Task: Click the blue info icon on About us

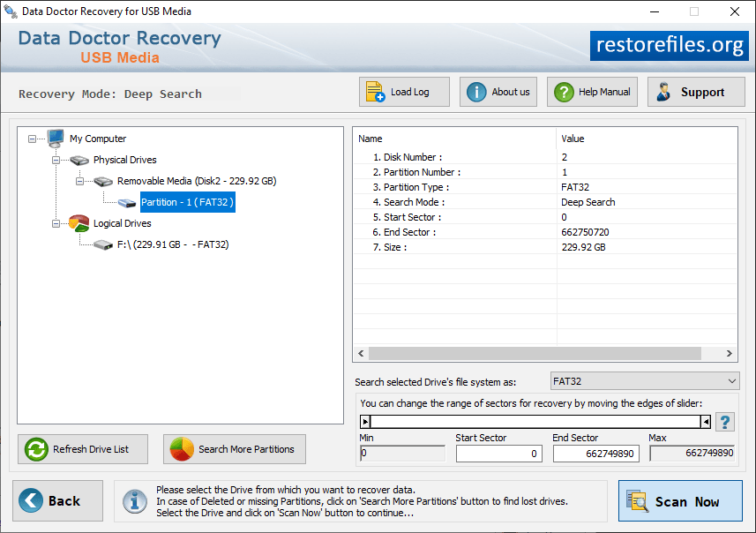Action: click(x=476, y=92)
